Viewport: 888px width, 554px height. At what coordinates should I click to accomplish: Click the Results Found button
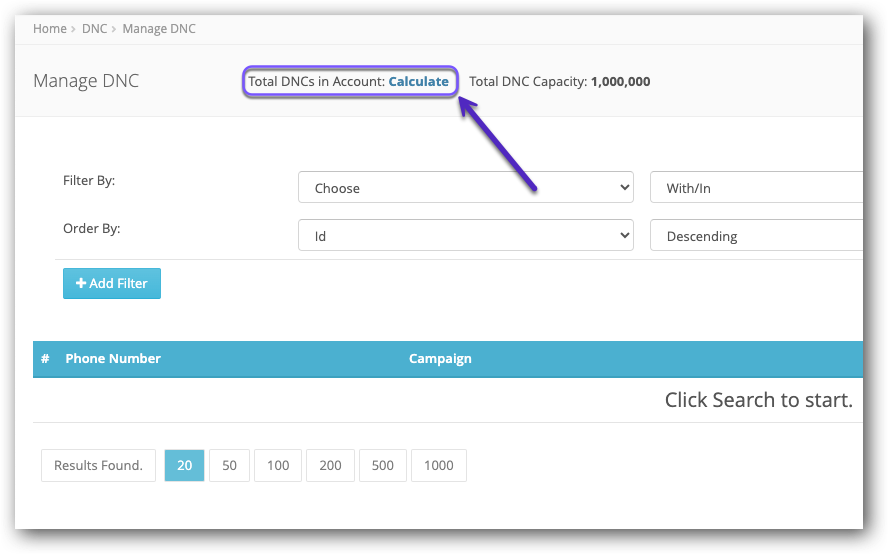tap(98, 466)
